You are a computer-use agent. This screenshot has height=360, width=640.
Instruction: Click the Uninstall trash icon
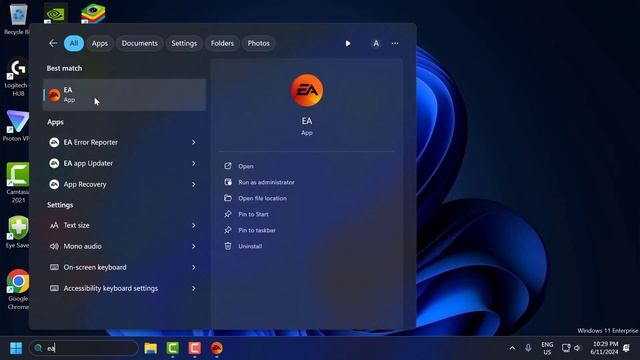coord(228,246)
